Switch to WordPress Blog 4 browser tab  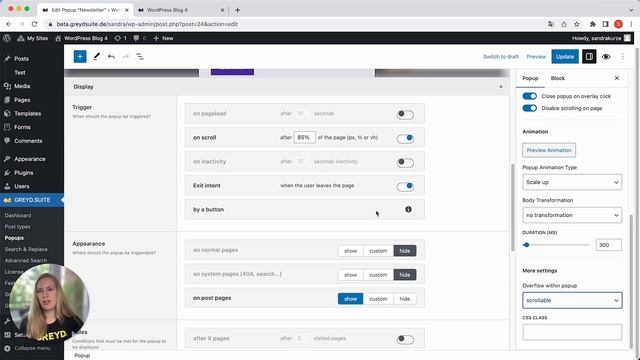pyautogui.click(x=181, y=10)
